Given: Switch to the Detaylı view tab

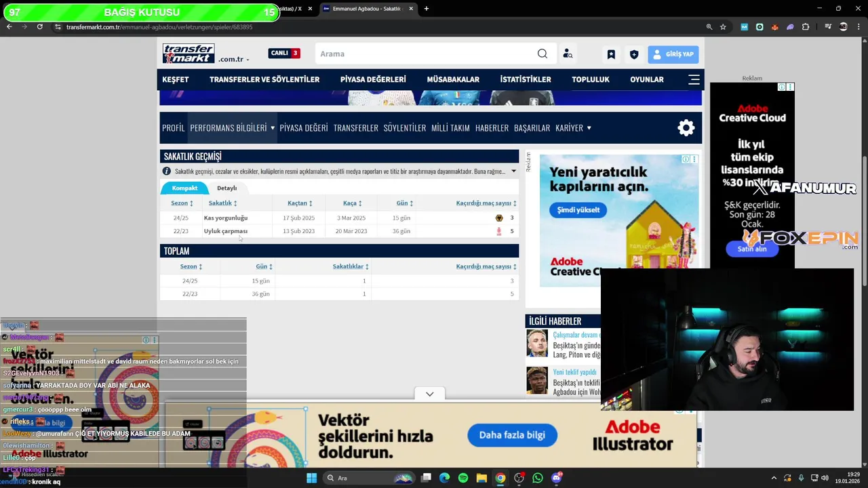Looking at the screenshot, I should tap(226, 188).
